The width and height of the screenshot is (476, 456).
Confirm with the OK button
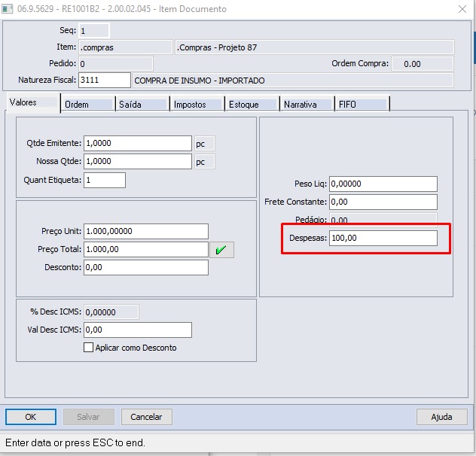(31, 417)
